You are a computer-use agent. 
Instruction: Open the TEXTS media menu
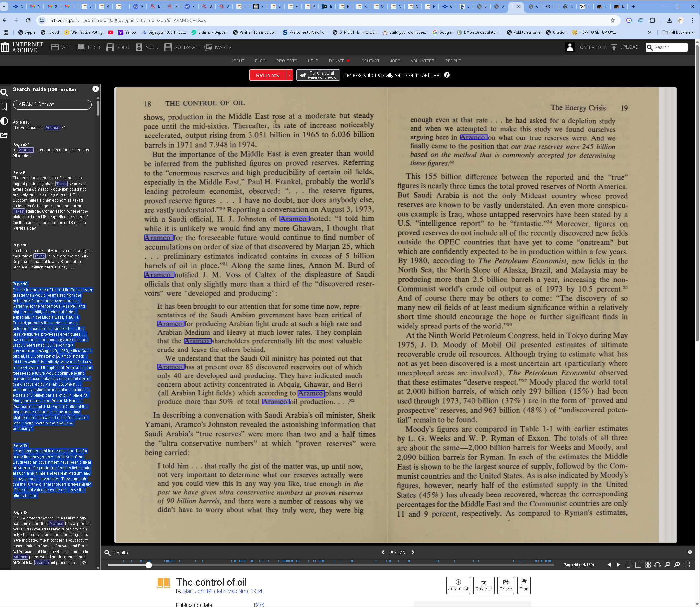tap(88, 47)
